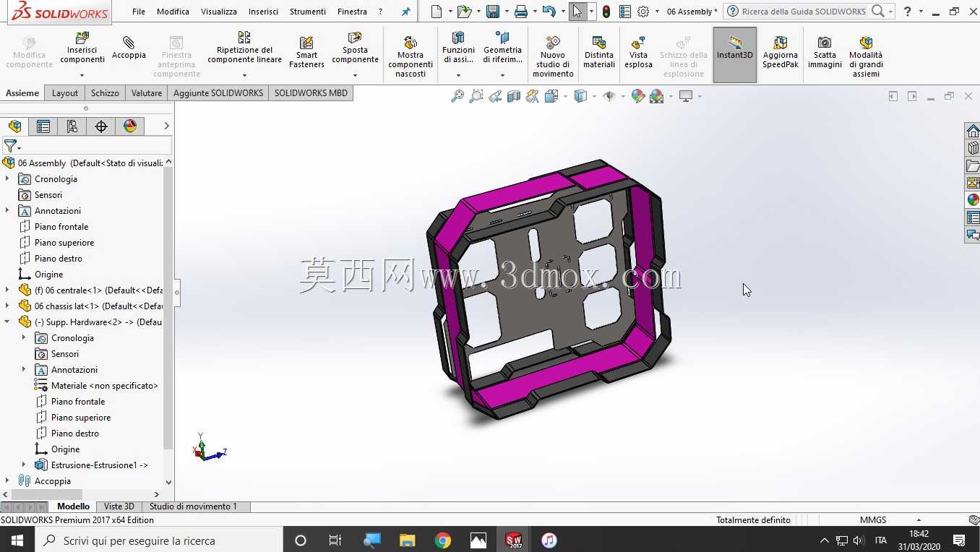
Task: Click Save floppy disk icon
Action: click(493, 12)
